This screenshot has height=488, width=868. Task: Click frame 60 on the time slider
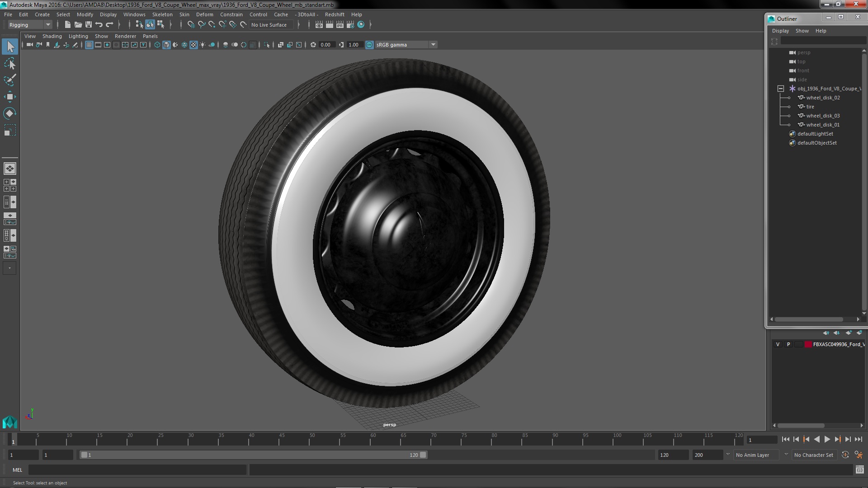point(373,440)
